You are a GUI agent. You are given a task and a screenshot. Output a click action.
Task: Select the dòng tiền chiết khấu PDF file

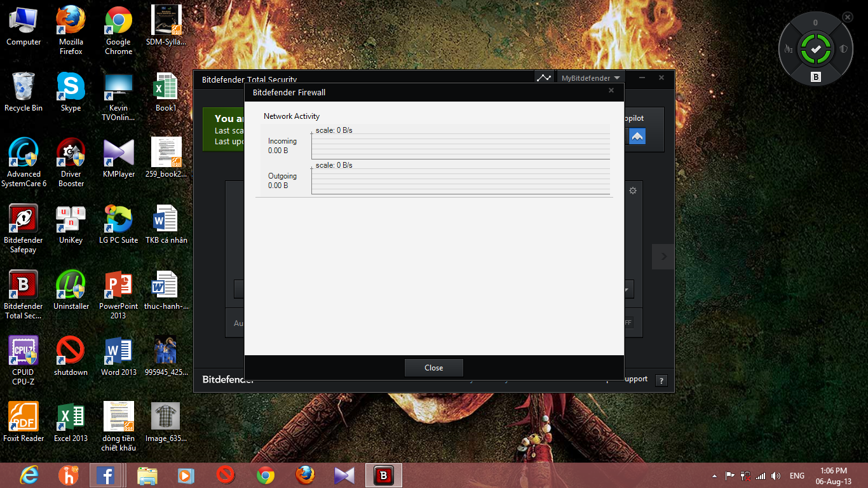click(119, 427)
